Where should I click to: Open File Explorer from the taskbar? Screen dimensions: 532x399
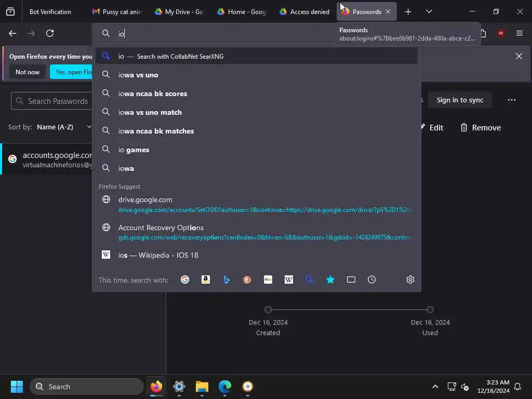coord(202,387)
